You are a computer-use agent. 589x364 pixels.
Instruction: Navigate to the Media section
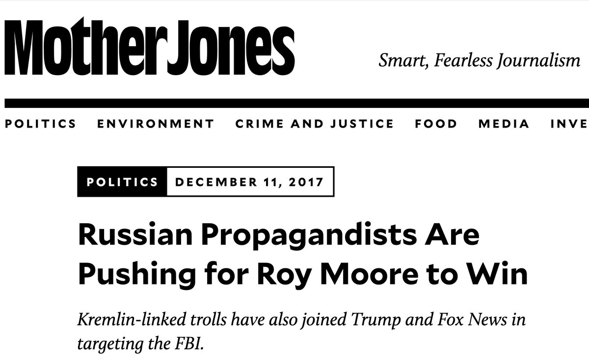tap(504, 124)
